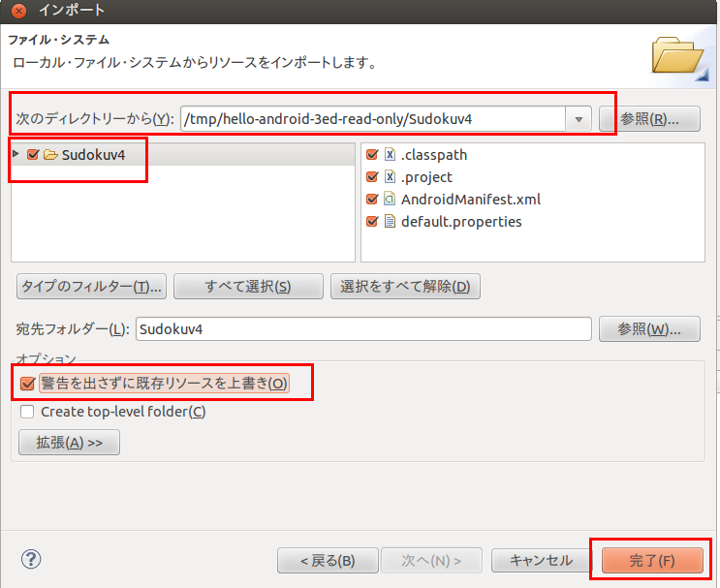The height and width of the screenshot is (588, 720).
Task: Open タイプのフィルター(T)... dialog
Action: pyautogui.click(x=91, y=287)
